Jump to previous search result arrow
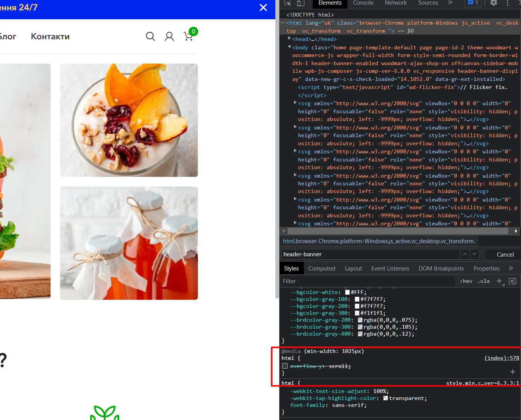This screenshot has height=420, width=521. click(465, 254)
